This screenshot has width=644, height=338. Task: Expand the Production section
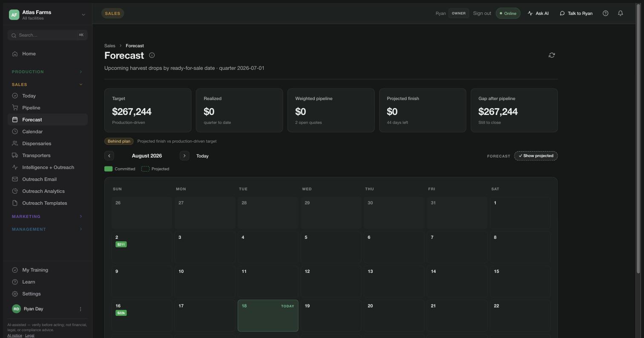pyautogui.click(x=47, y=72)
